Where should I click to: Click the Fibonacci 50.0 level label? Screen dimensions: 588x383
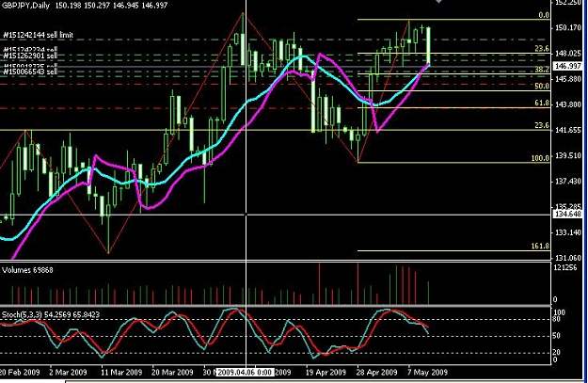pos(542,86)
